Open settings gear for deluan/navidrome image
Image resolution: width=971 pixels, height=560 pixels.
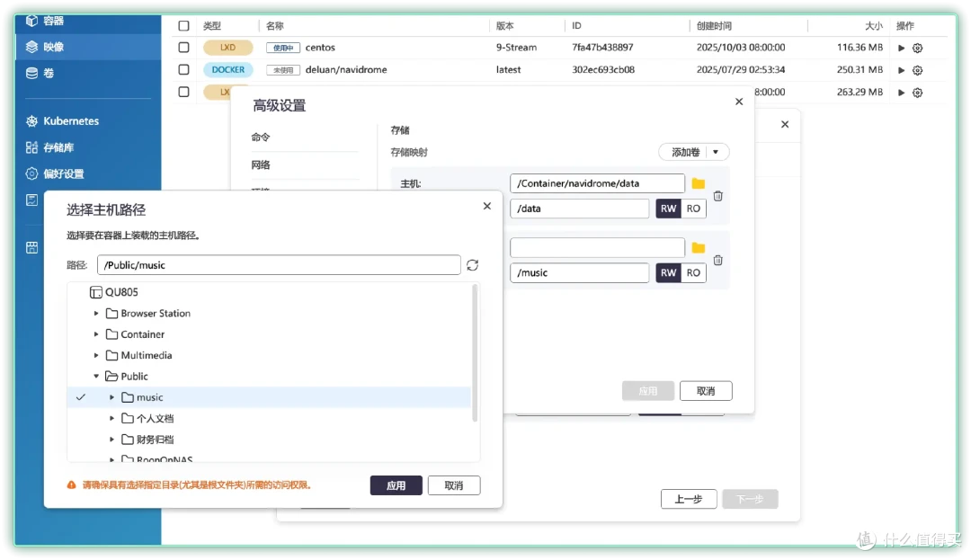[x=918, y=70]
